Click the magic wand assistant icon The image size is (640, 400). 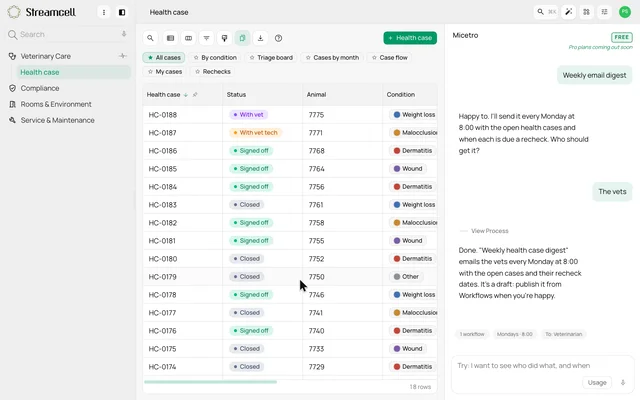pyautogui.click(x=569, y=12)
